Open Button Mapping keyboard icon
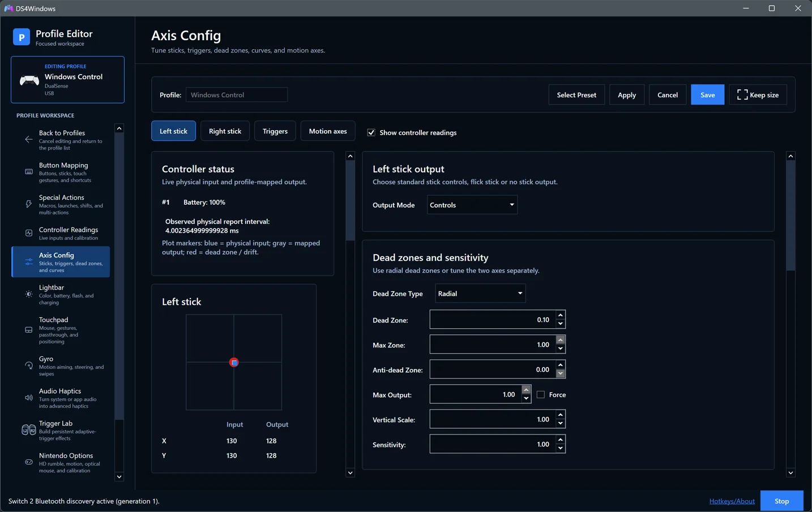812x512 pixels. pyautogui.click(x=29, y=172)
